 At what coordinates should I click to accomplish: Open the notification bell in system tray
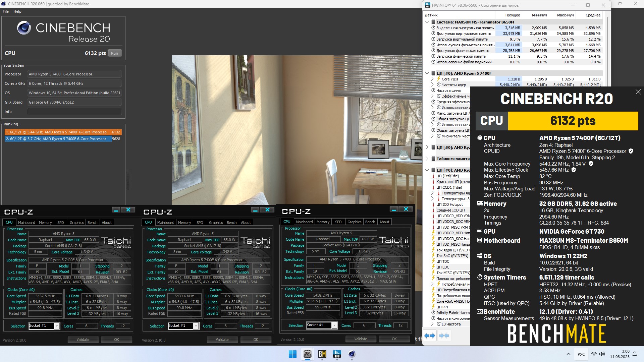[635, 354]
